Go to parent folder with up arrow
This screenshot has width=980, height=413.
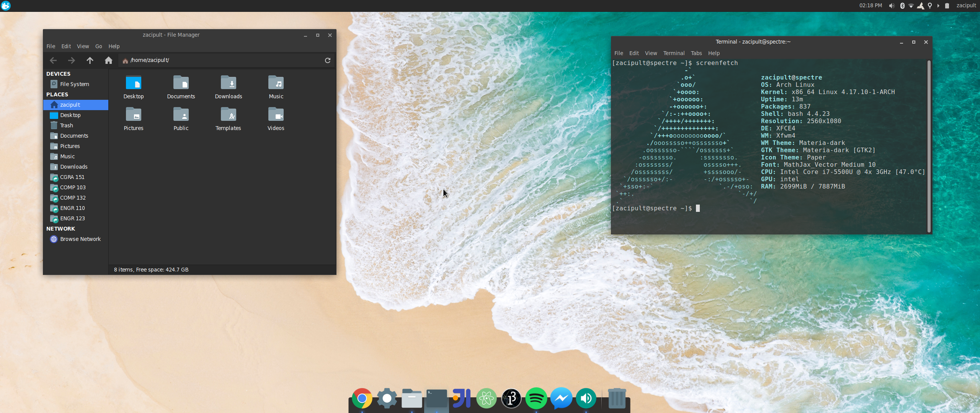(x=90, y=60)
